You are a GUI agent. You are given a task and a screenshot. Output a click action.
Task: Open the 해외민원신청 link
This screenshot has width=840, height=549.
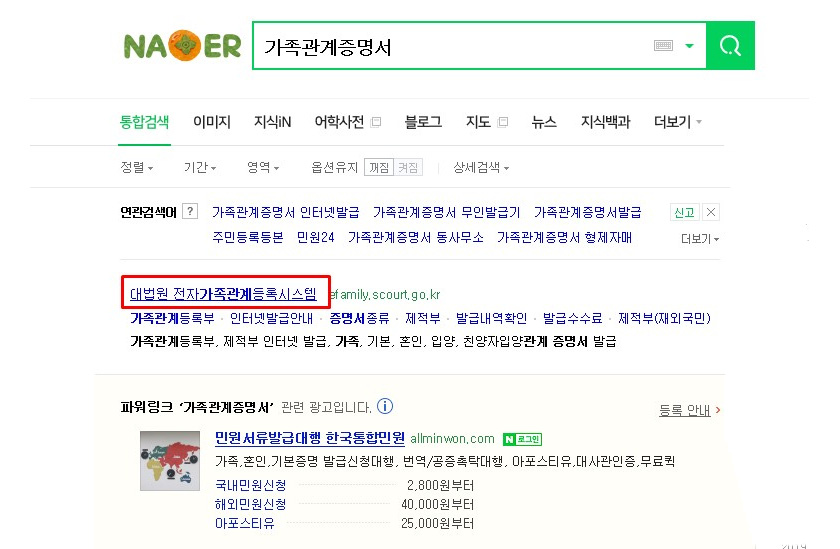251,504
